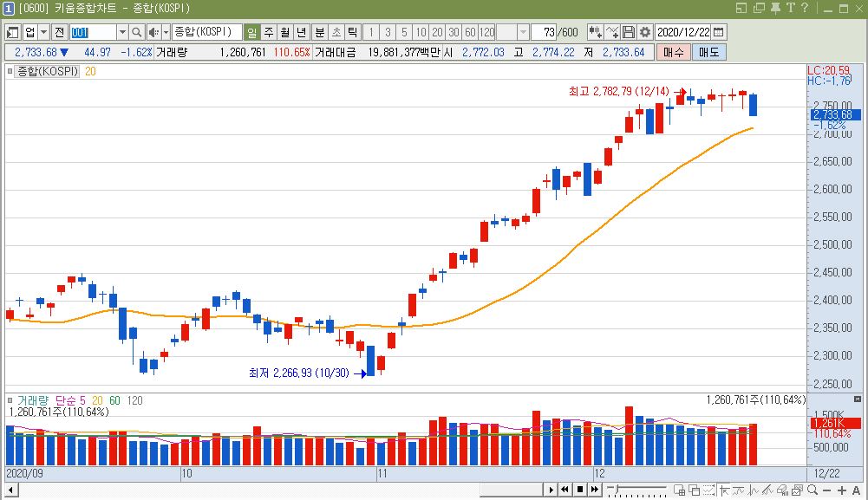
Task: Toggle the left side panel icon
Action: [x=12, y=32]
